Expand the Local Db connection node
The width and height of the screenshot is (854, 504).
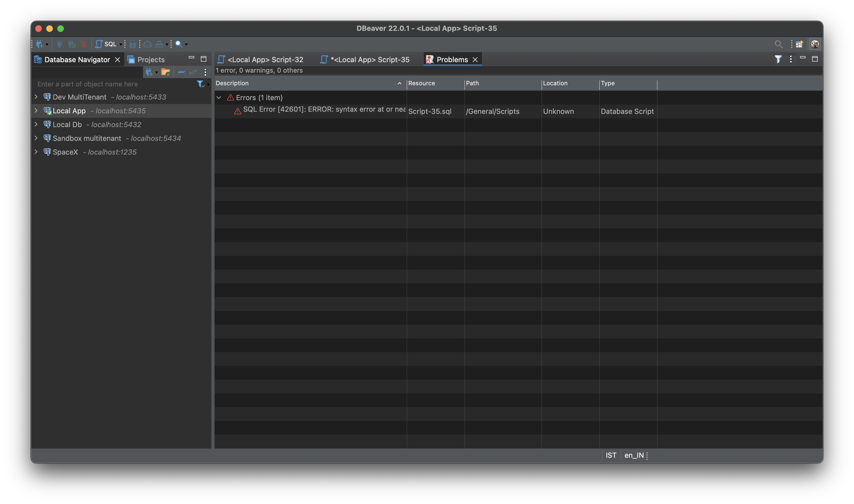pos(36,124)
